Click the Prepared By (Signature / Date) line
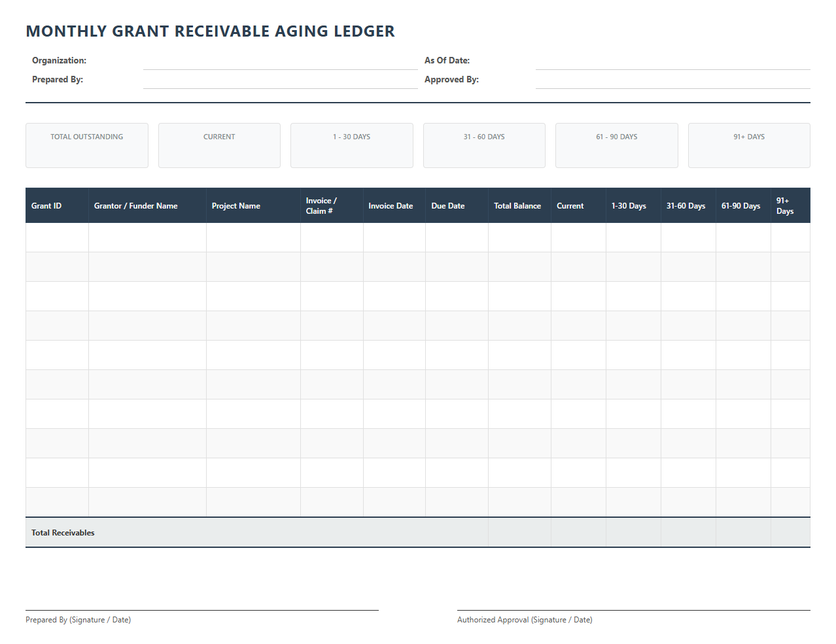This screenshot has width=836, height=644. [202, 611]
